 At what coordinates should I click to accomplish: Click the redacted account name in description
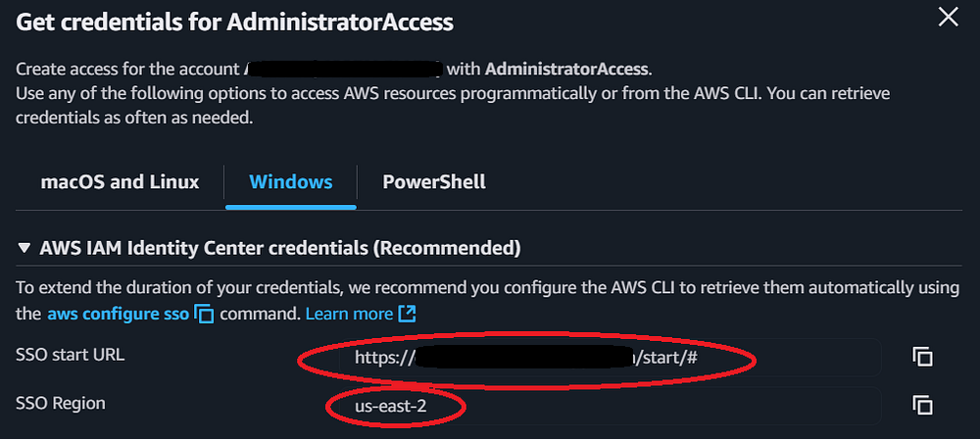point(344,70)
